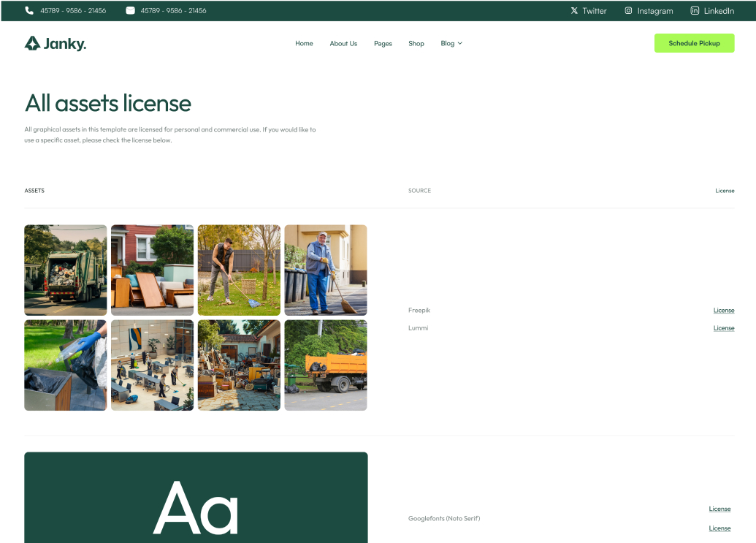Click the dark green Aa typography preview block
The height and width of the screenshot is (543, 756).
(x=196, y=504)
